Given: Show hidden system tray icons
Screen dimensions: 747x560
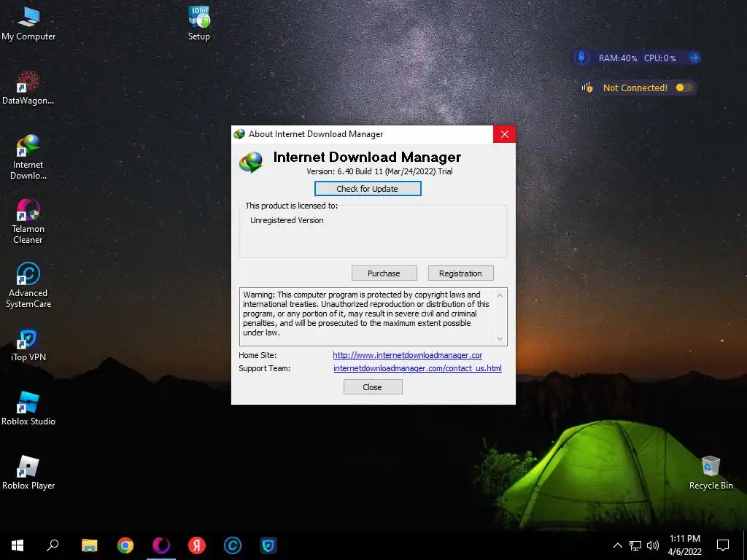Looking at the screenshot, I should (617, 545).
